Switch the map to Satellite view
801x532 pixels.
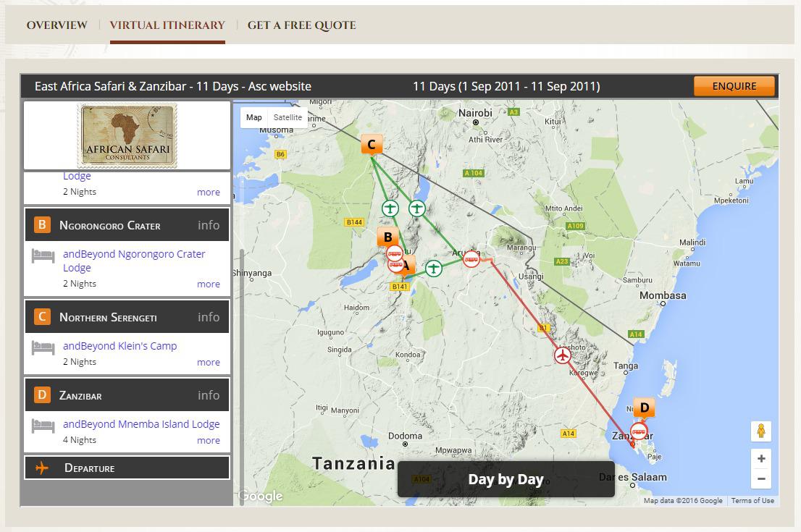[288, 117]
